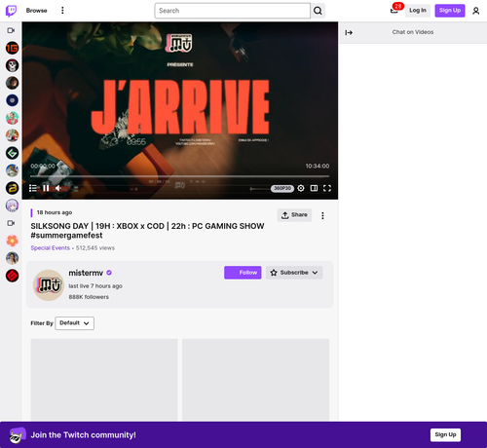The height and width of the screenshot is (448, 487).
Task: Open the skull channel avatar in sidebar
Action: (12, 65)
